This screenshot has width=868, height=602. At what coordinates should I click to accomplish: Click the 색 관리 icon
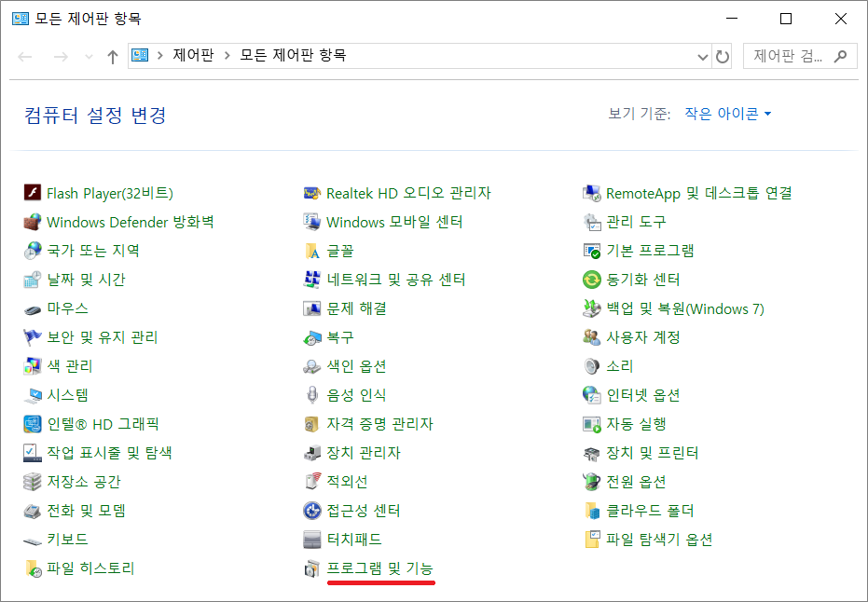[33, 365]
